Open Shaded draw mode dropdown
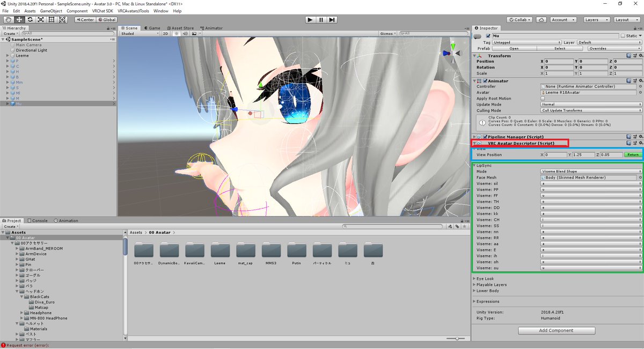 [140, 33]
